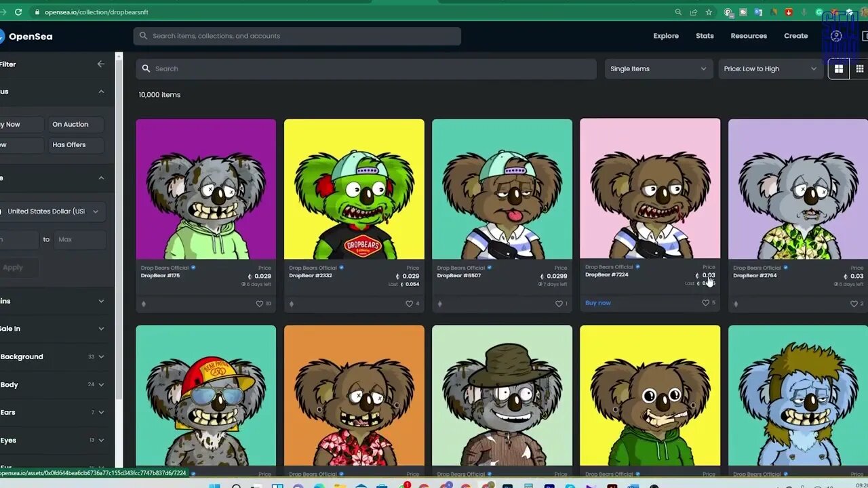Switch to small grid view
The image size is (868, 488).
[x=859, y=68]
